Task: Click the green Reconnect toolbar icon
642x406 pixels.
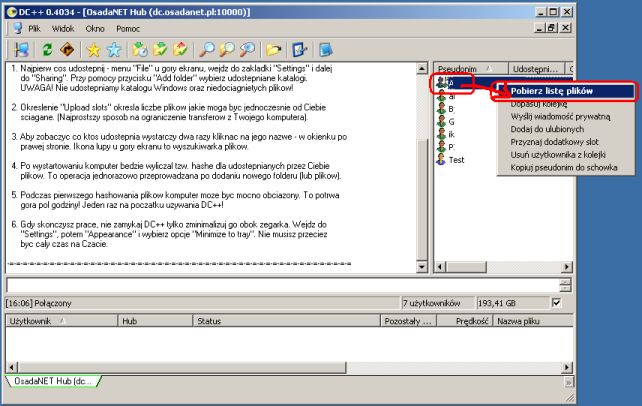Action: tap(48, 49)
